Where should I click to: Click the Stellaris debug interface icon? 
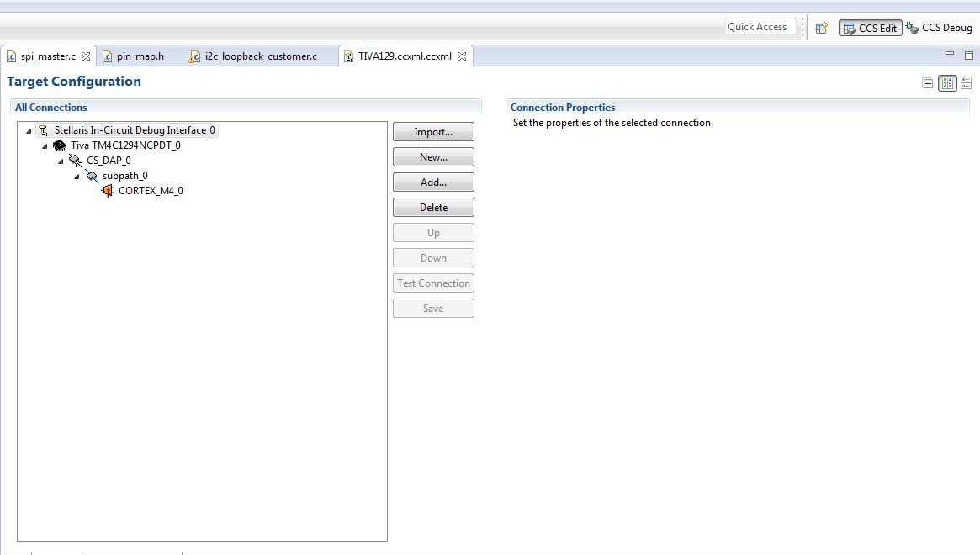click(43, 130)
